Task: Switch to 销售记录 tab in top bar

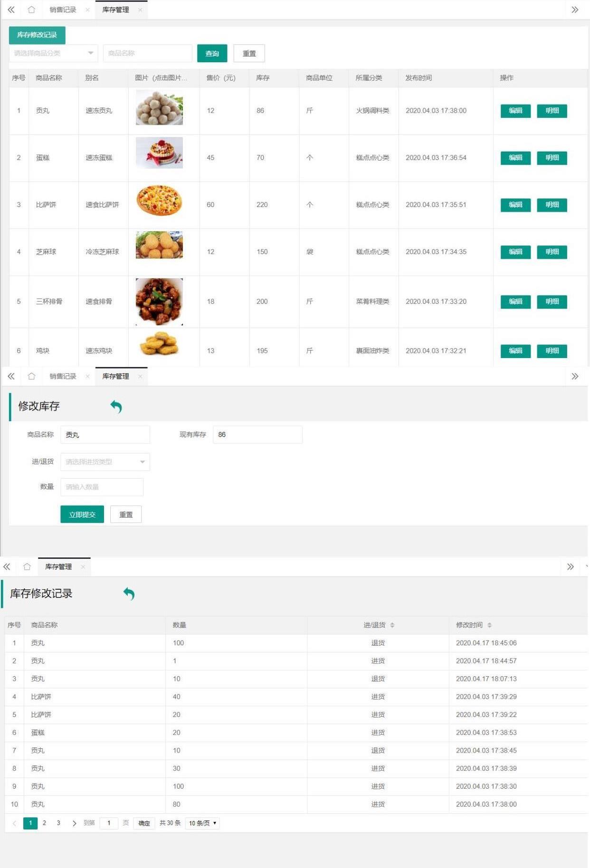Action: 63,9
